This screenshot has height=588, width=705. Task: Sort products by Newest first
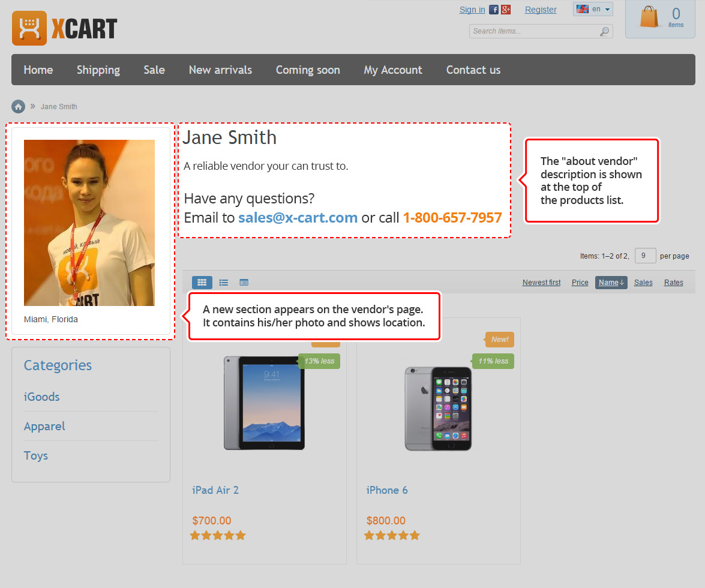coord(541,283)
